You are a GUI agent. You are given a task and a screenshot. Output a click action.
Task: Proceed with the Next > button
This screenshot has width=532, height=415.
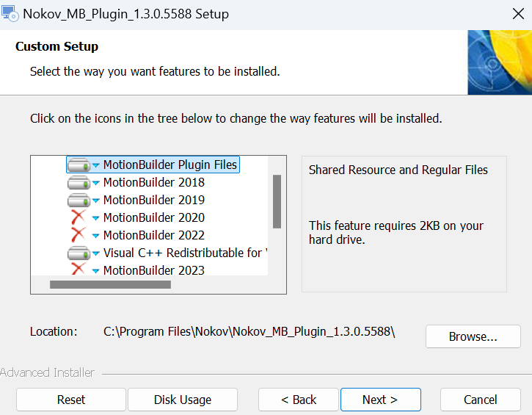tap(381, 400)
